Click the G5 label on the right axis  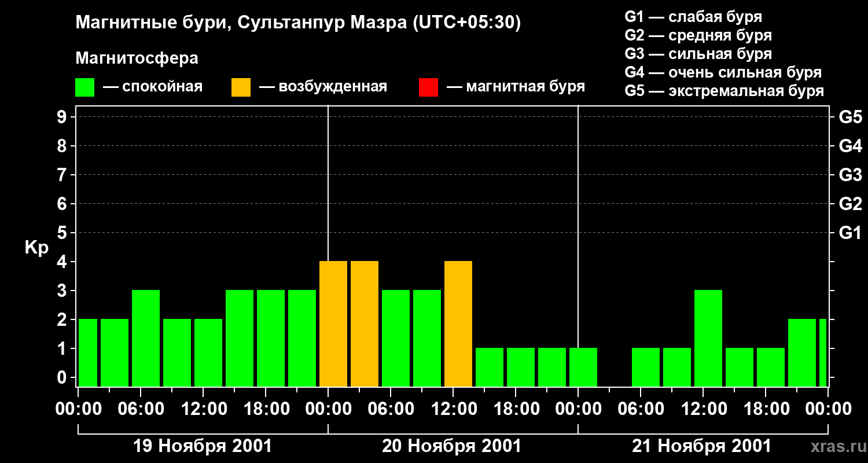click(850, 117)
